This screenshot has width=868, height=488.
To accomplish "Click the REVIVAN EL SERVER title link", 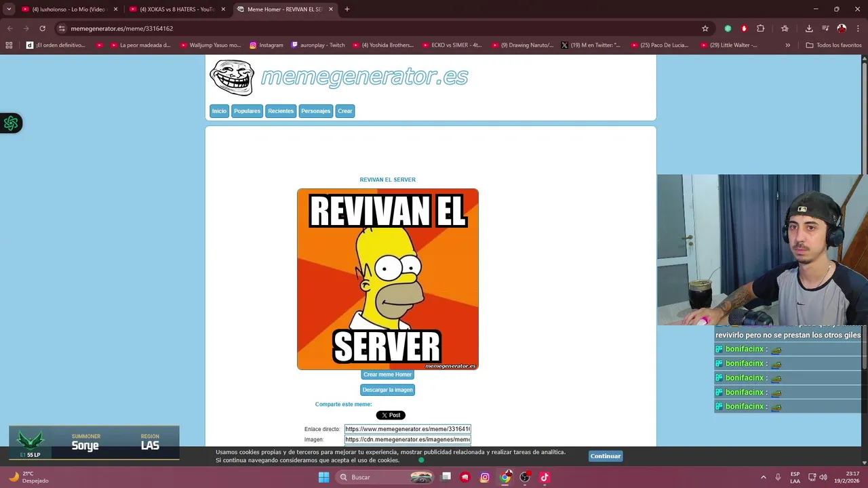I will click(387, 180).
